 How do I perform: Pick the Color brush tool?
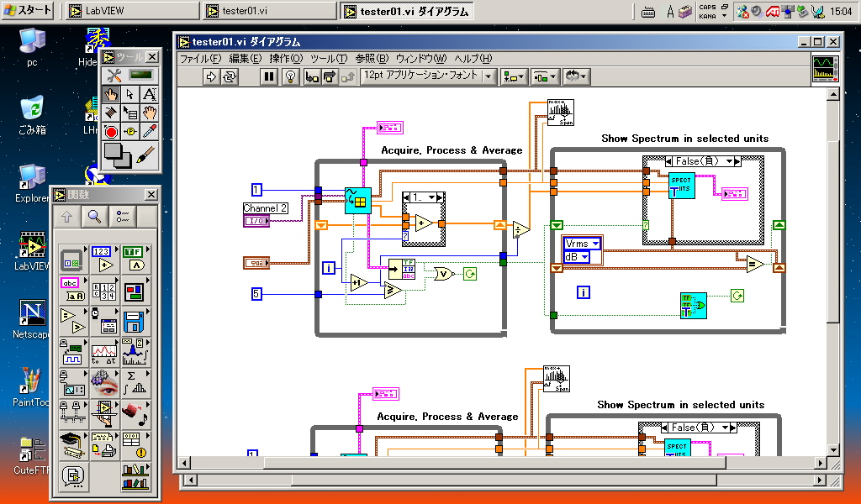click(x=145, y=155)
